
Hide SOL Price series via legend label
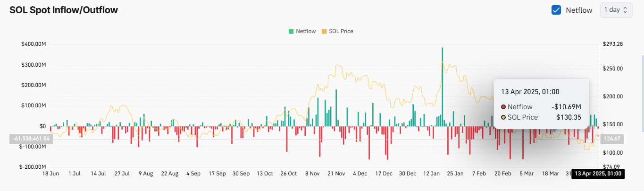point(341,31)
